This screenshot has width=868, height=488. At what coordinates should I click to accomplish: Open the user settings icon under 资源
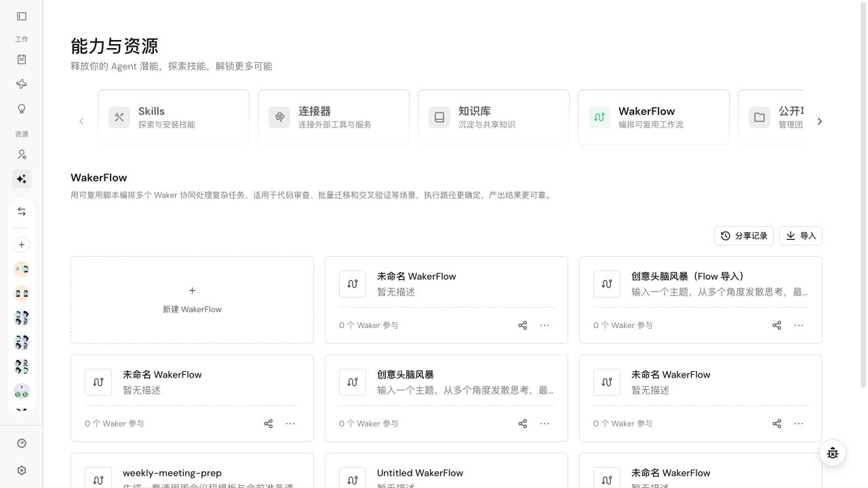(x=22, y=155)
